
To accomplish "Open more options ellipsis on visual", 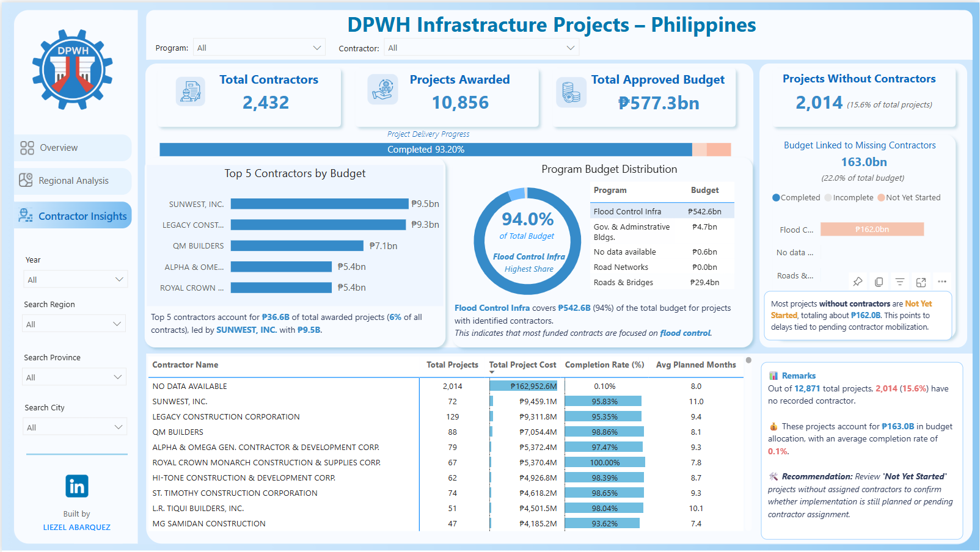I will pyautogui.click(x=942, y=281).
